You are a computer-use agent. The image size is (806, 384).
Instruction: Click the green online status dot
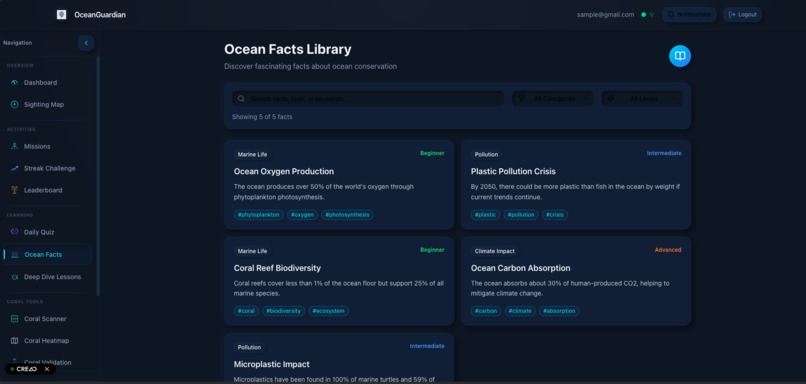coord(643,15)
